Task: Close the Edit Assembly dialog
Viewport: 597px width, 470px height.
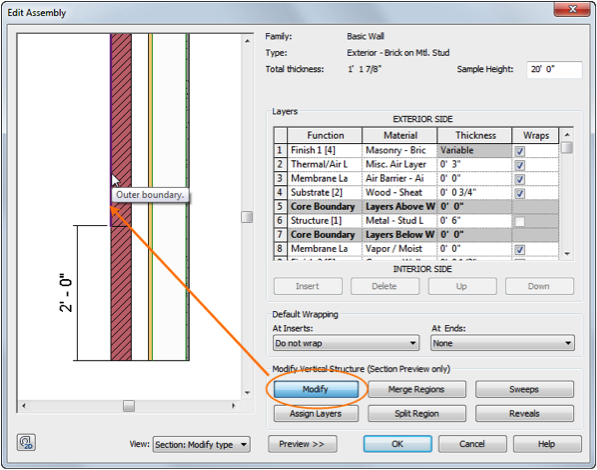Action: (x=572, y=9)
